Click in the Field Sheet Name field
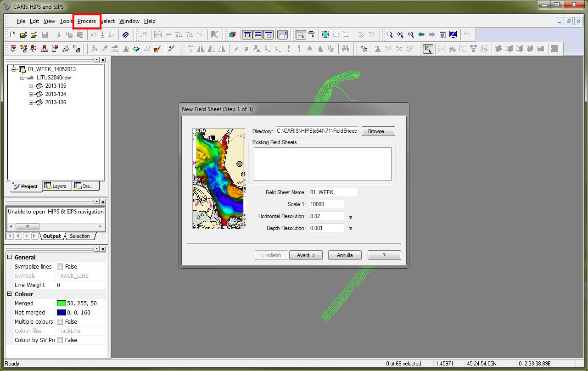The image size is (588, 371). (x=333, y=192)
